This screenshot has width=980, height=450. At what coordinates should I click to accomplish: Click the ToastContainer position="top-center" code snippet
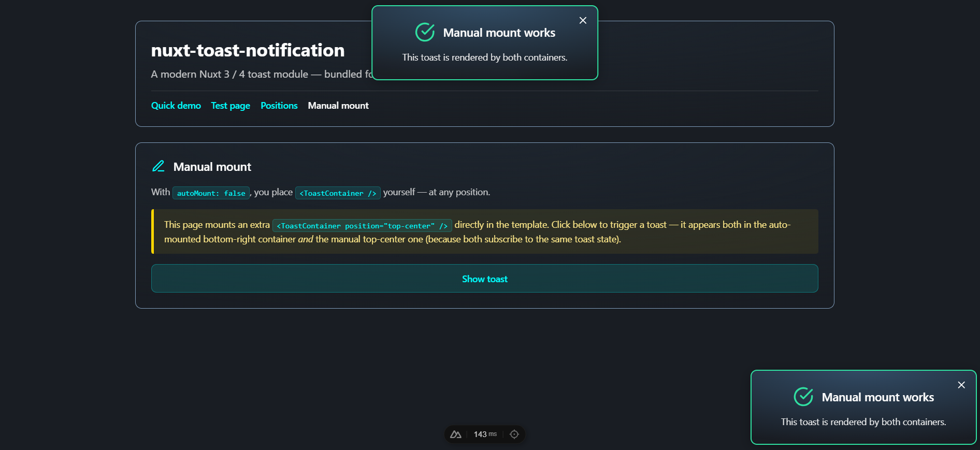point(362,226)
